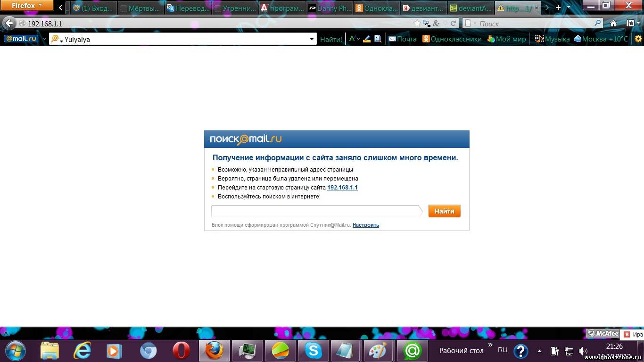Open the Firefox application menu
Screen dimensions: 644x362
coord(27,6)
